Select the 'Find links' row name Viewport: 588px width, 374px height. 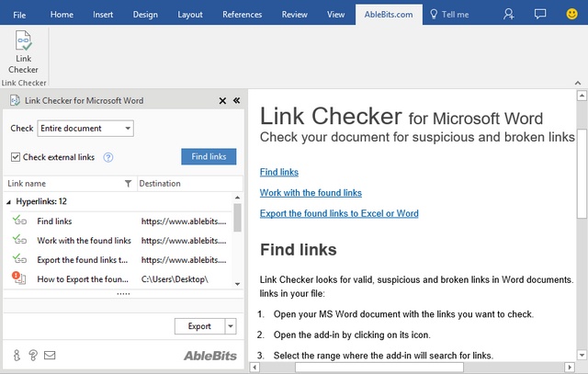point(54,221)
